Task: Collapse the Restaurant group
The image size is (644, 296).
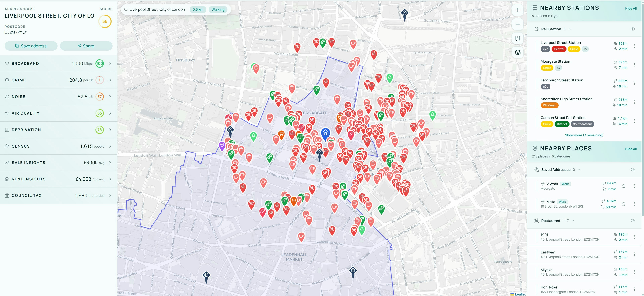Action: pyautogui.click(x=573, y=221)
